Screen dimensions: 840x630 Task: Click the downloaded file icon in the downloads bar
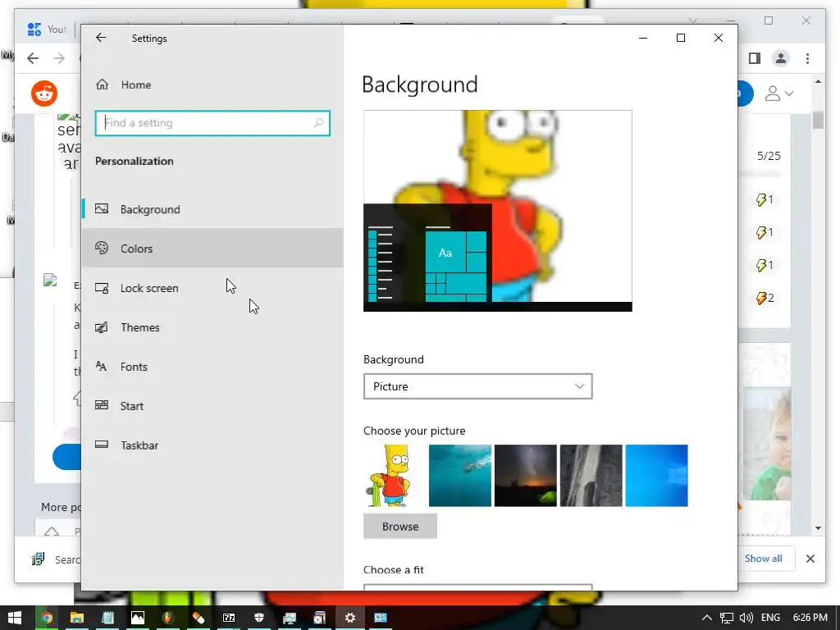pyautogui.click(x=38, y=559)
